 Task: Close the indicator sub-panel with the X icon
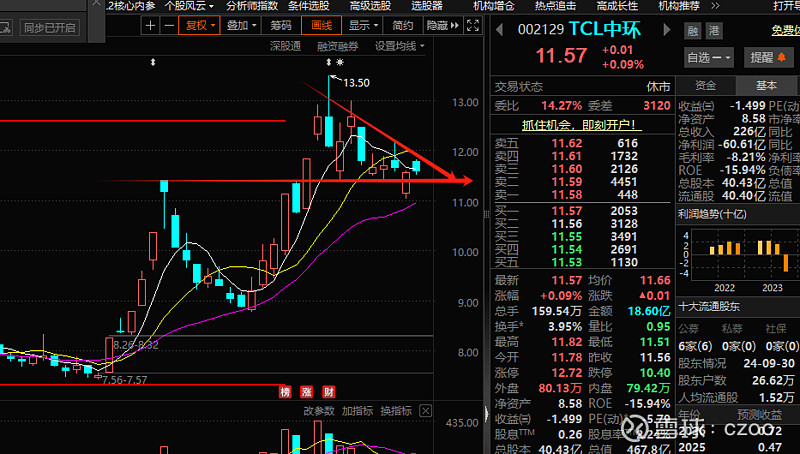point(426,411)
